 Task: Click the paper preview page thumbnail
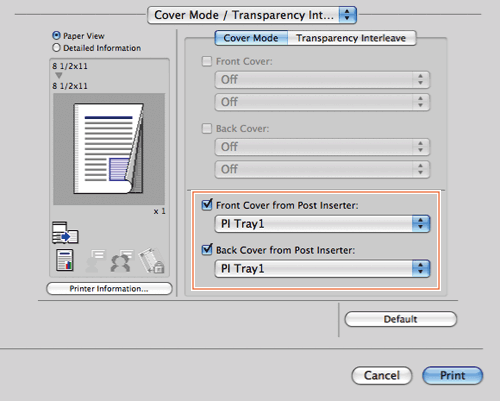[109, 149]
